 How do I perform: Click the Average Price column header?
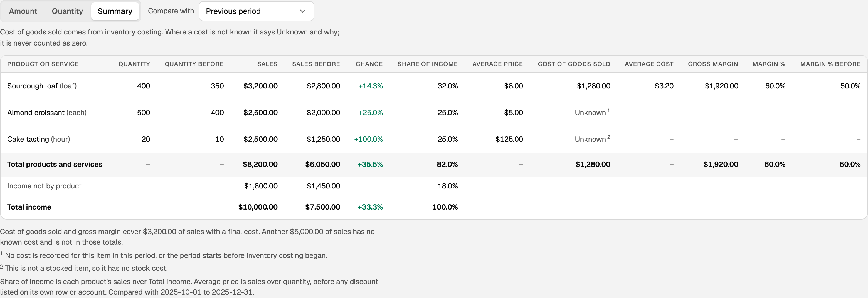click(x=497, y=64)
